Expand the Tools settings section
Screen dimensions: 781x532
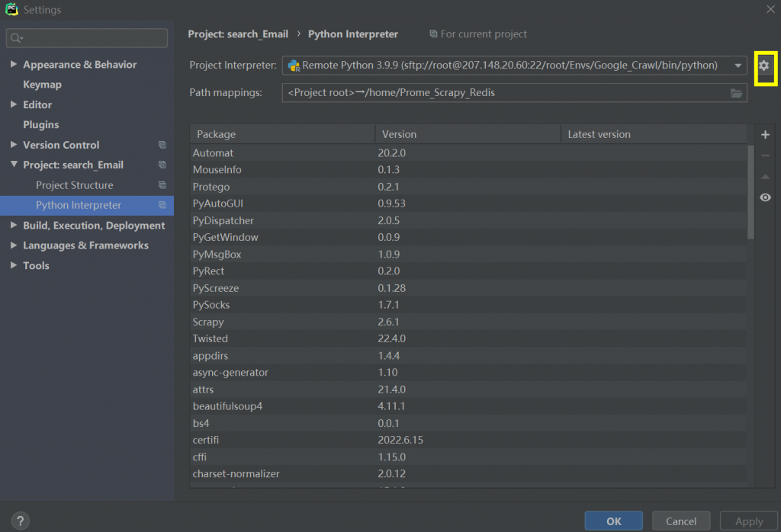pos(14,265)
